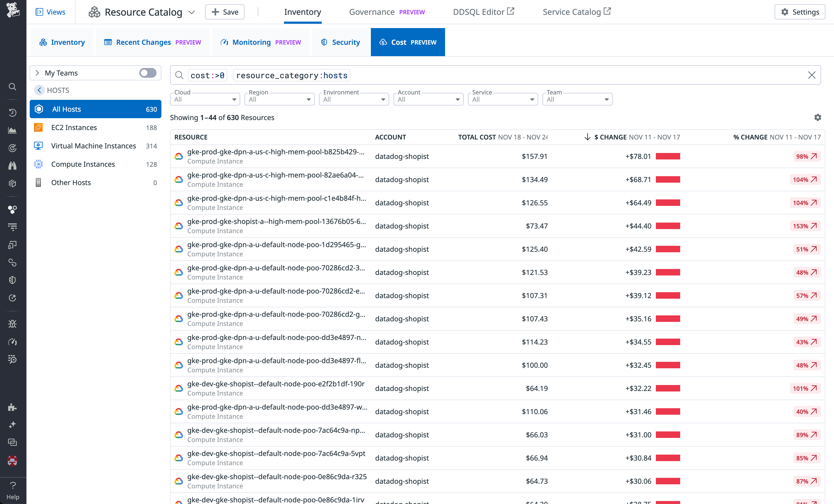Toggle the My Teams switch
The width and height of the screenshot is (834, 504).
[x=148, y=73]
